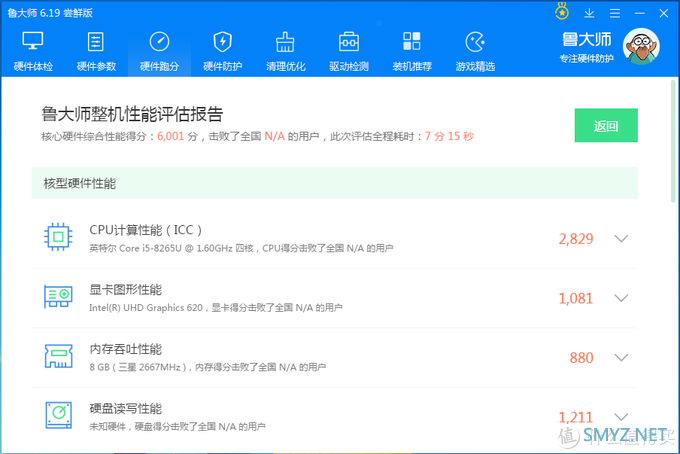Minimize the 鲁大师 window
The width and height of the screenshot is (680, 454).
coord(639,13)
